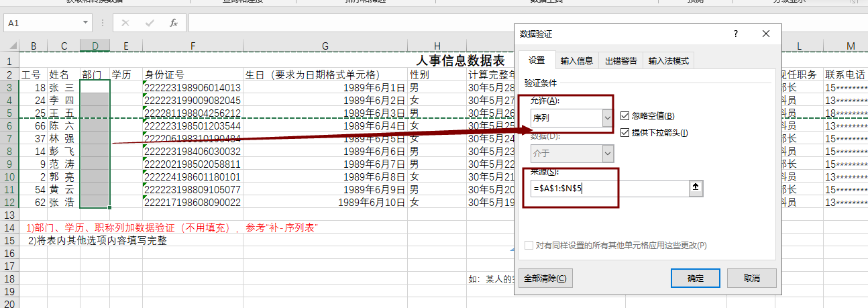Click the formula bar cancel X icon
The height and width of the screenshot is (308, 868).
coord(125,23)
